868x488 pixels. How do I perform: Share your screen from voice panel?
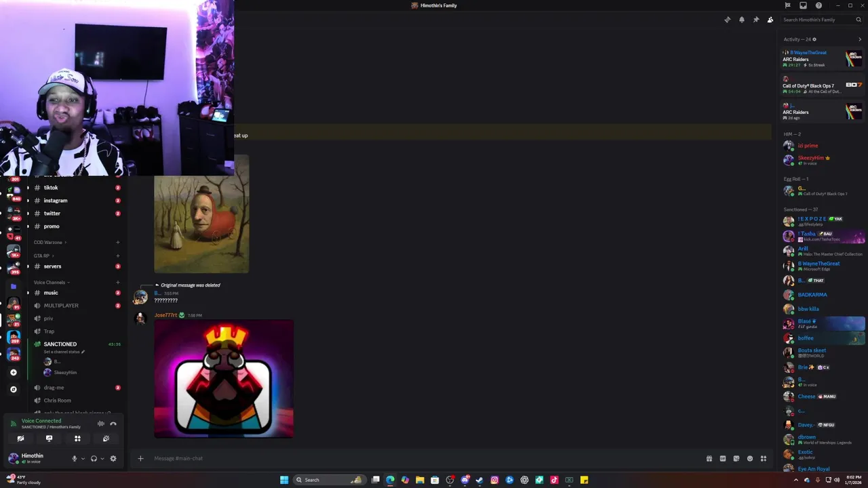[x=49, y=439]
